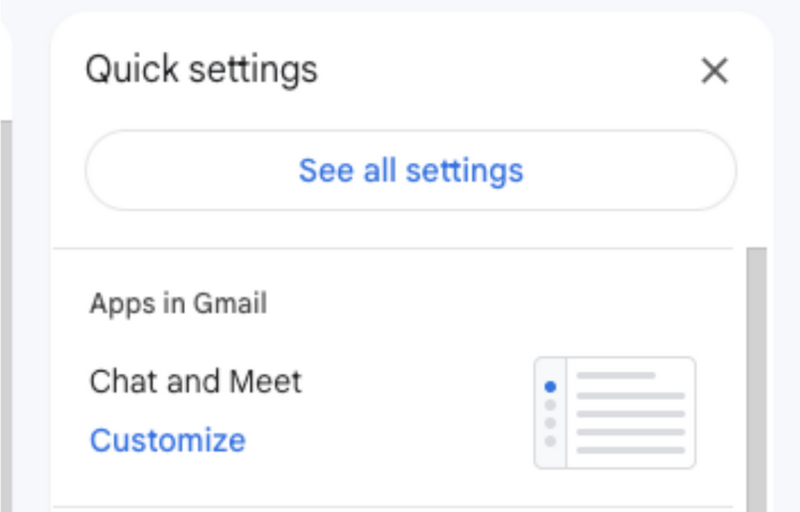The height and width of the screenshot is (512, 800).
Task: Open See all settings
Action: 411,170
